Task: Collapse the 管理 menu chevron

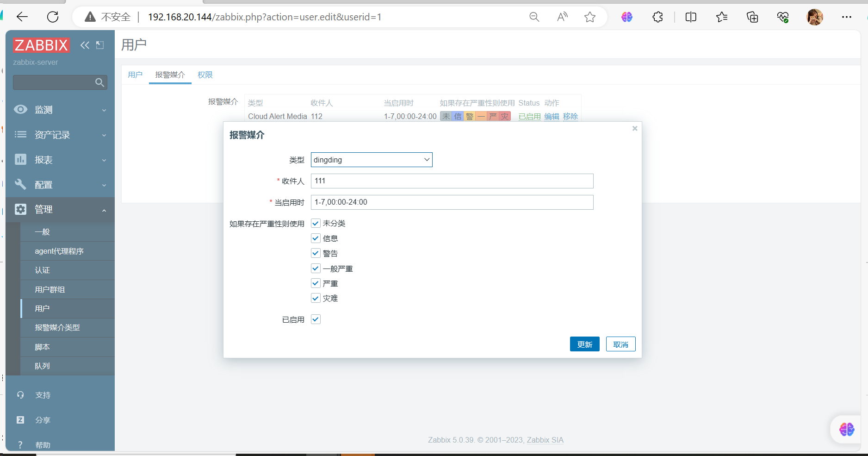Action: click(x=104, y=210)
